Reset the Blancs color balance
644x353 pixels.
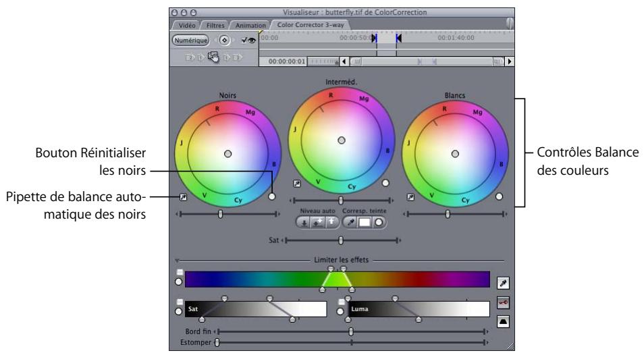499,196
